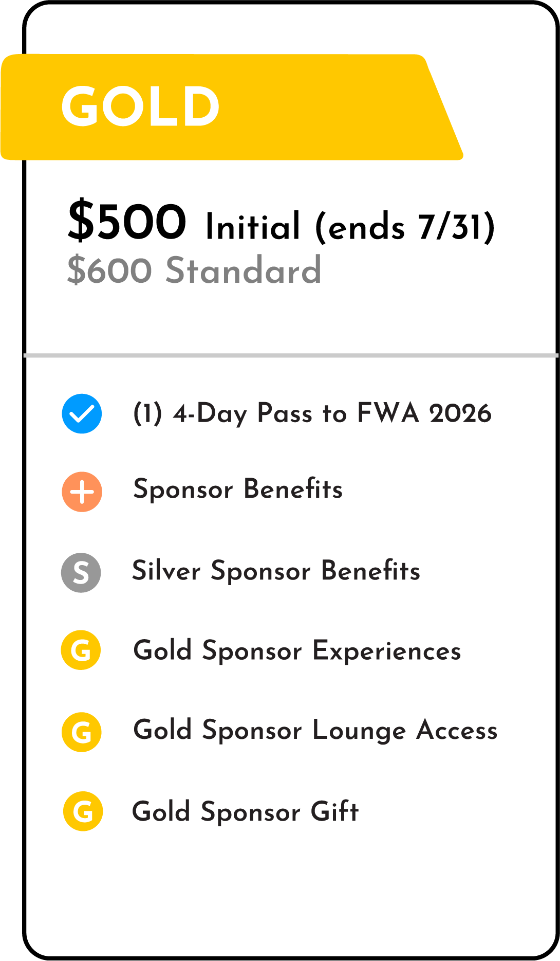Expand the orange plus Sponsor Benefits icon
The height and width of the screenshot is (961, 560).
pos(82,492)
